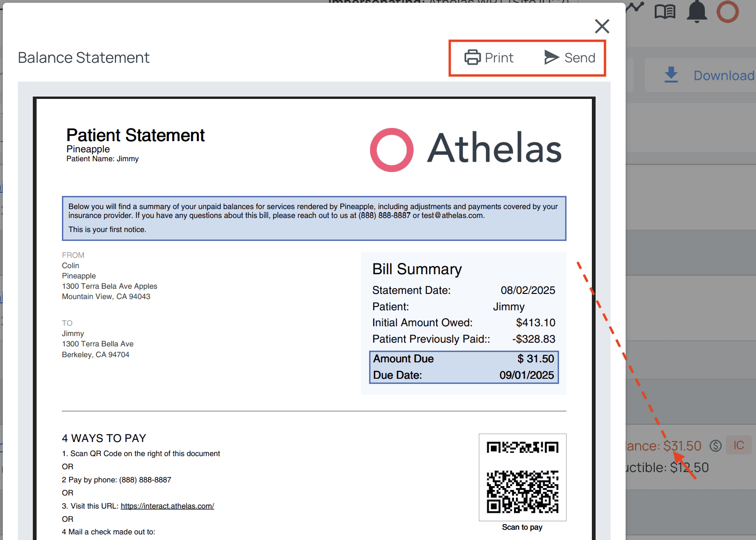Click the Patient Name: Jimmy line
This screenshot has width=756, height=540.
click(x=102, y=159)
